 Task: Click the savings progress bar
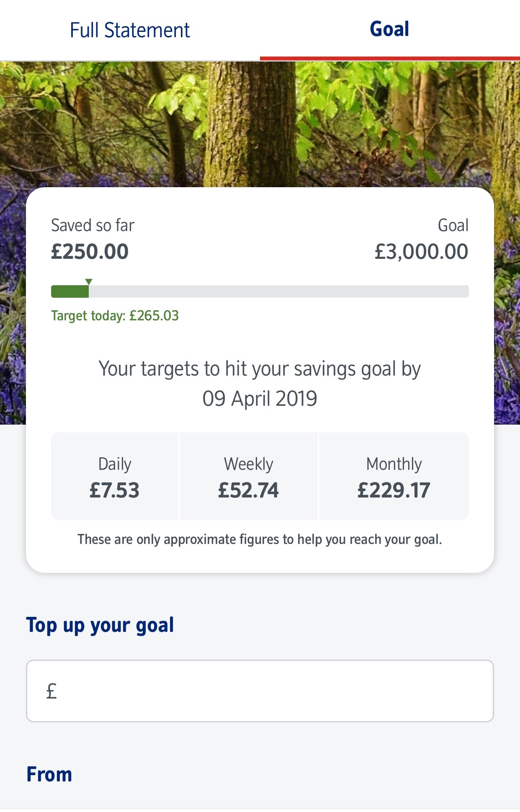coord(260,291)
